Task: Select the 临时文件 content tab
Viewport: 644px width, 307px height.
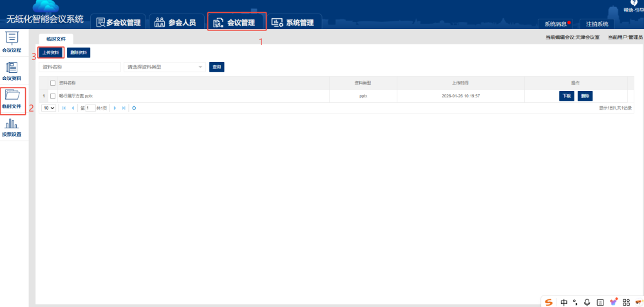Action: click(x=56, y=39)
